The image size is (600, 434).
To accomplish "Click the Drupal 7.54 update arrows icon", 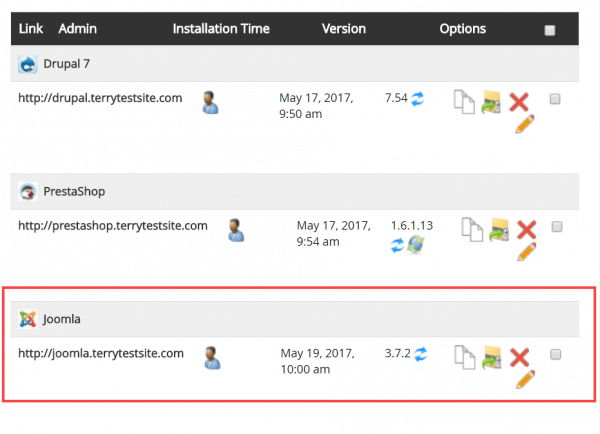I will 417,99.
